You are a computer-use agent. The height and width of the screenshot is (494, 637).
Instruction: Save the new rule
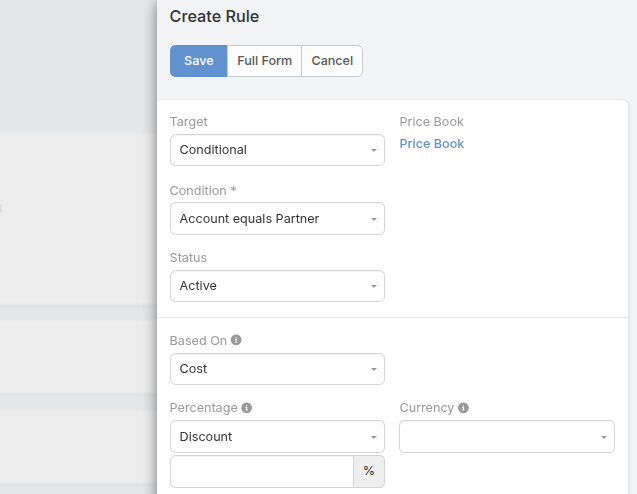pos(198,61)
